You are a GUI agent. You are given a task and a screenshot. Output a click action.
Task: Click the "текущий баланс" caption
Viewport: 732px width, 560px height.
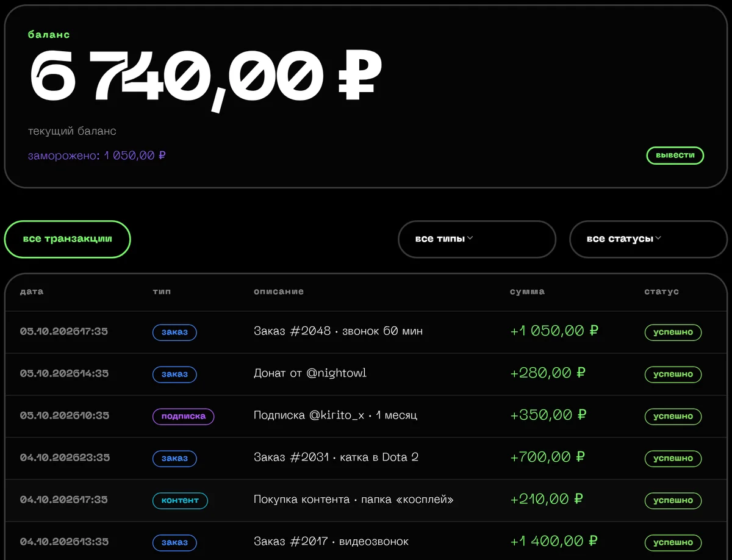(72, 131)
